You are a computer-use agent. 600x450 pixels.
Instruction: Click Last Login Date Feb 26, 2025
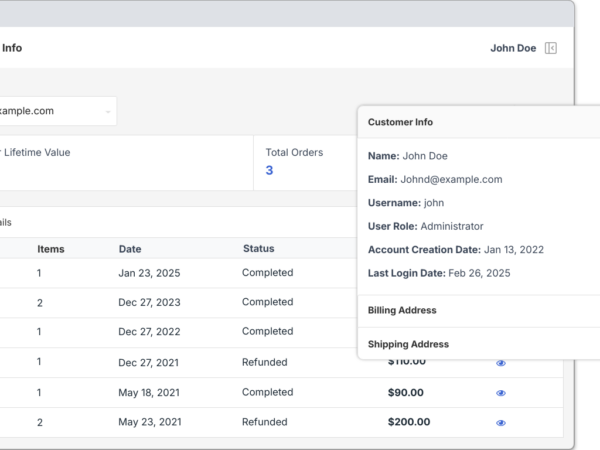[x=439, y=273]
